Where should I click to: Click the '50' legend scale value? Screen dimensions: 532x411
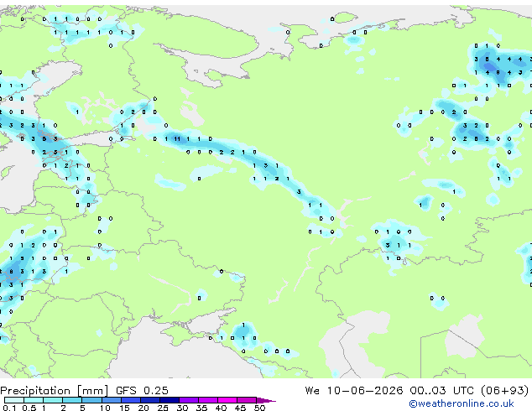(x=259, y=408)
